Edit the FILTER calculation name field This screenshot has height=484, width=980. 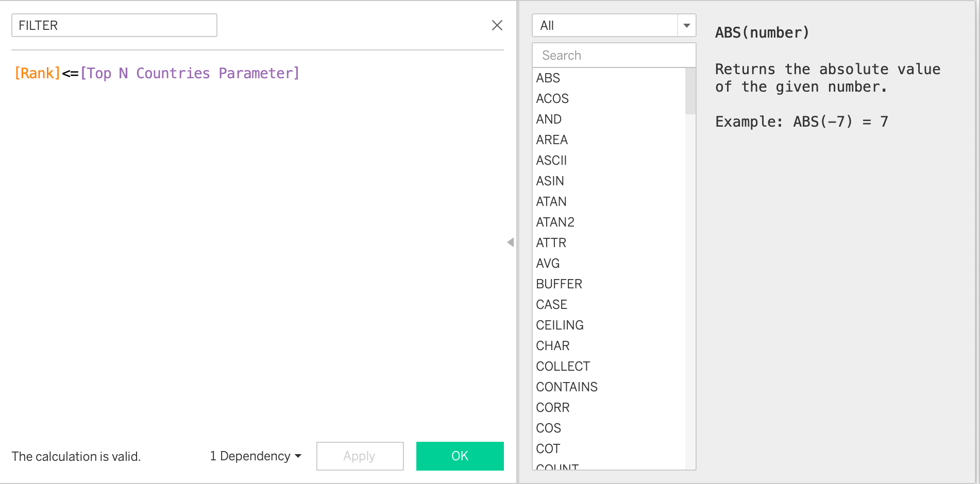coord(114,25)
